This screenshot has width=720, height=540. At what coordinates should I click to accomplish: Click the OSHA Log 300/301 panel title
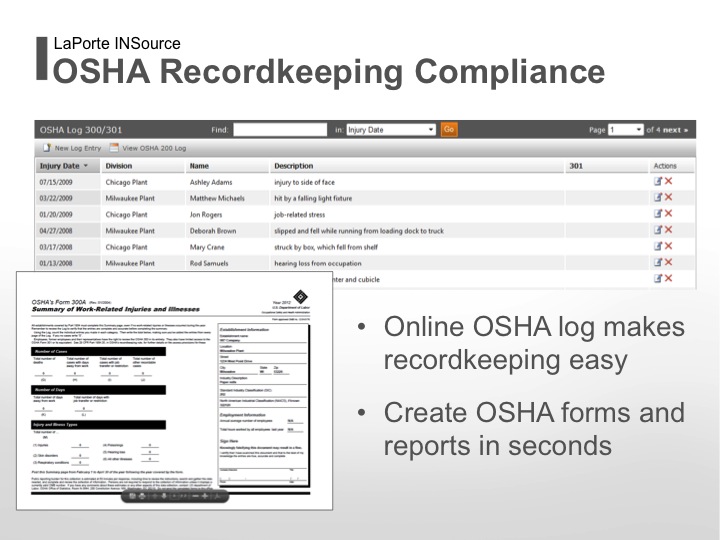(x=81, y=129)
